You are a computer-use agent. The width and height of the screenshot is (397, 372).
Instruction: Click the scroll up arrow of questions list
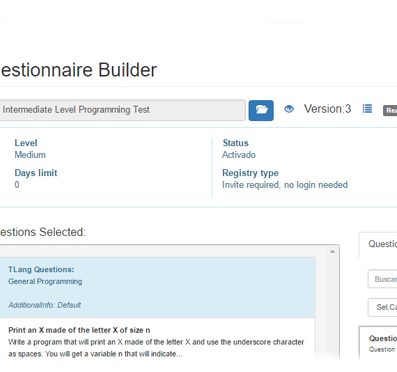pyautogui.click(x=332, y=252)
